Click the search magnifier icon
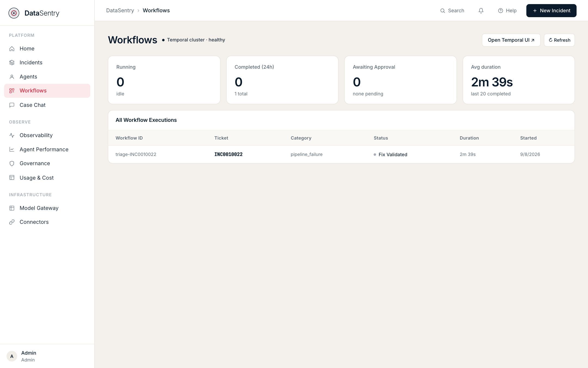 tap(443, 11)
